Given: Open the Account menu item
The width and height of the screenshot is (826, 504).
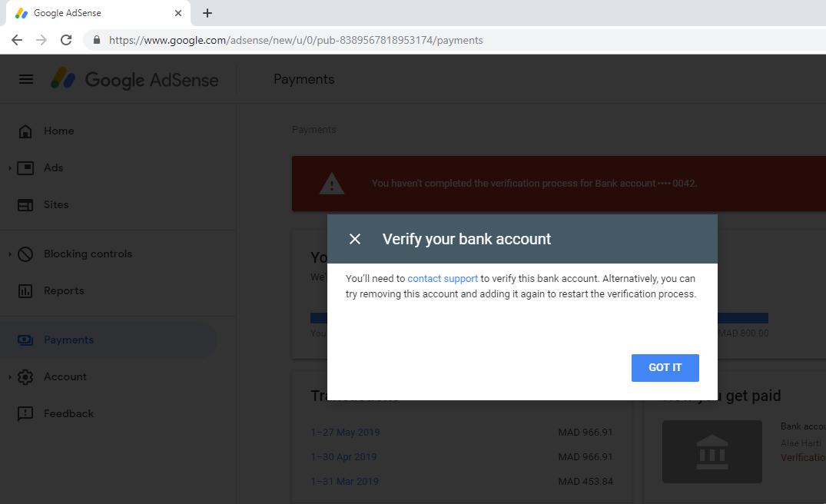Looking at the screenshot, I should [x=65, y=377].
